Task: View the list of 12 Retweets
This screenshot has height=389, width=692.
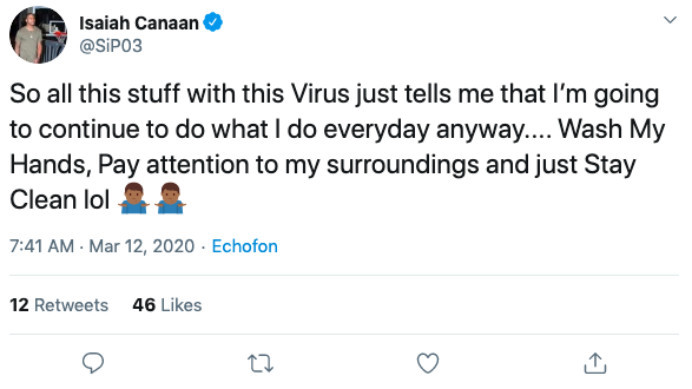Action: (x=59, y=305)
